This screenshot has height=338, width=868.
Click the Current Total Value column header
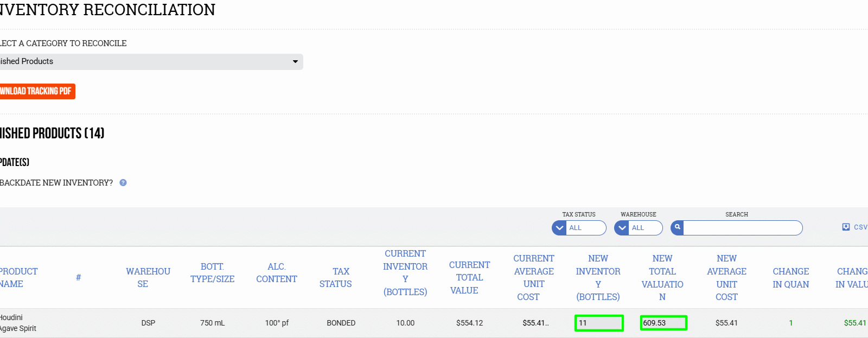tap(469, 278)
